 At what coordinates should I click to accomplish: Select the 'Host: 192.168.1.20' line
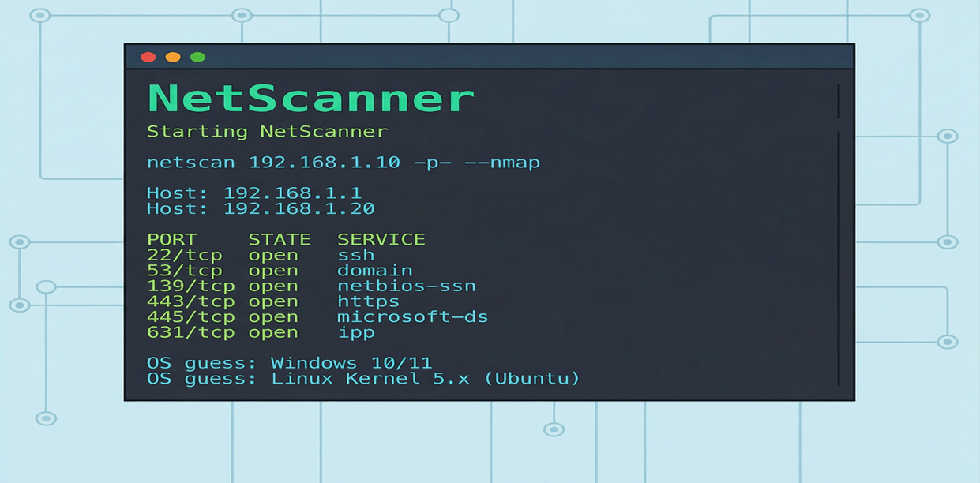(261, 209)
